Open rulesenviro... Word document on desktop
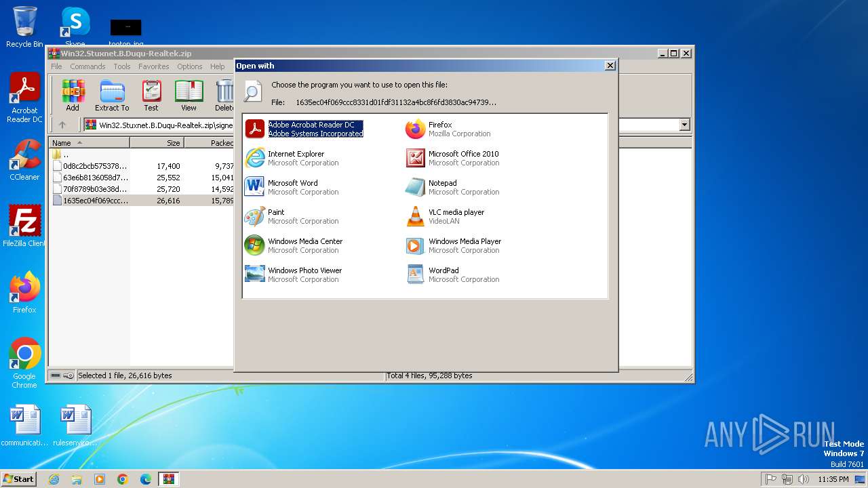 (75, 426)
